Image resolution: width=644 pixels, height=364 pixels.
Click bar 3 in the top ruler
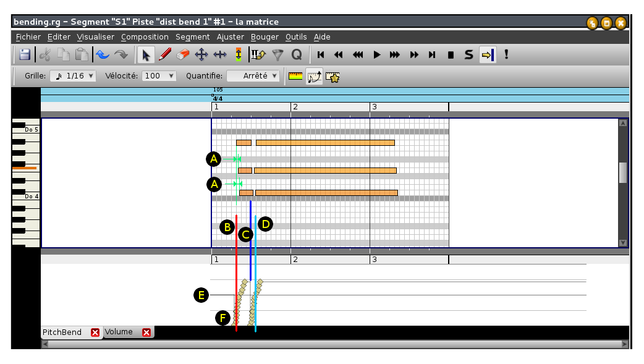[374, 107]
